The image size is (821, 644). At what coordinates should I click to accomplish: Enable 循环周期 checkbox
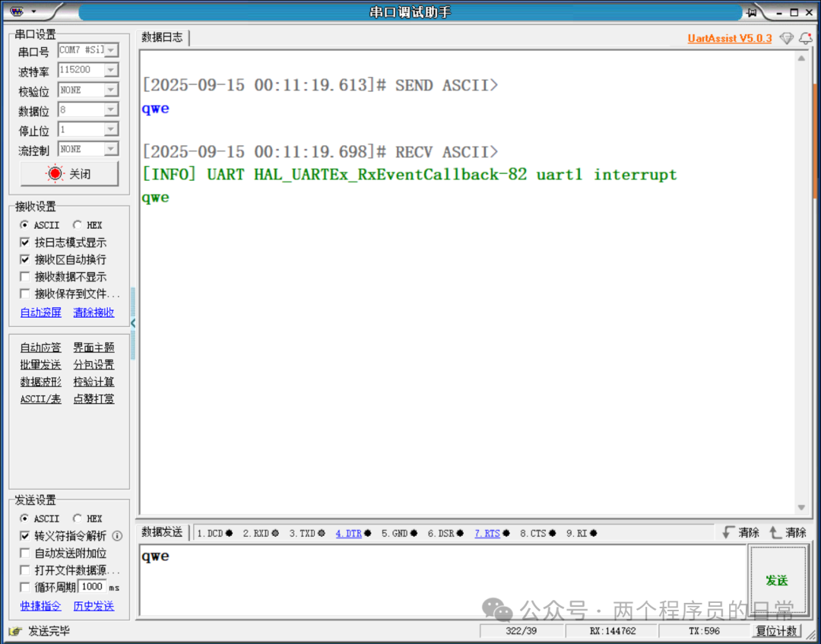[x=24, y=587]
